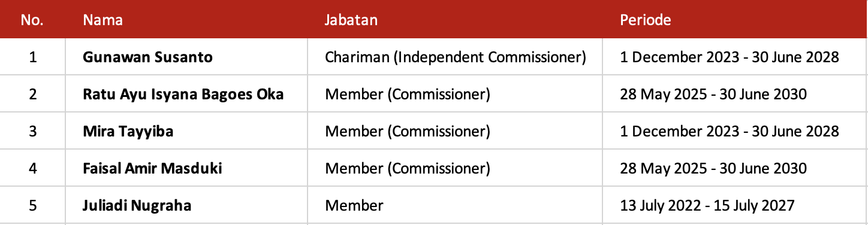Screen dimensions: 868x225
Task: Click the 'Periode' column header
Action: tap(645, 20)
